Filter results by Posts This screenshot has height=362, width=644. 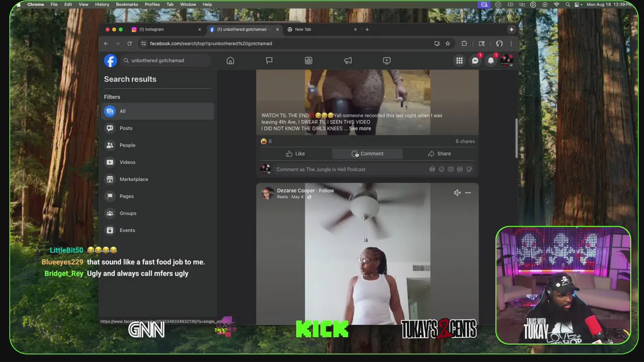click(x=158, y=128)
